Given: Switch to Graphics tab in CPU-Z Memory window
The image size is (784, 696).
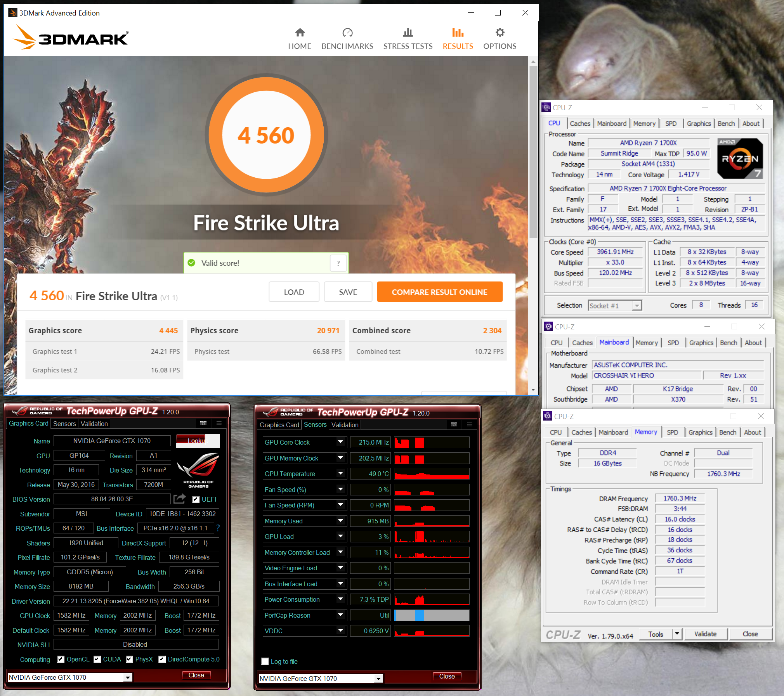Looking at the screenshot, I should coord(700,432).
